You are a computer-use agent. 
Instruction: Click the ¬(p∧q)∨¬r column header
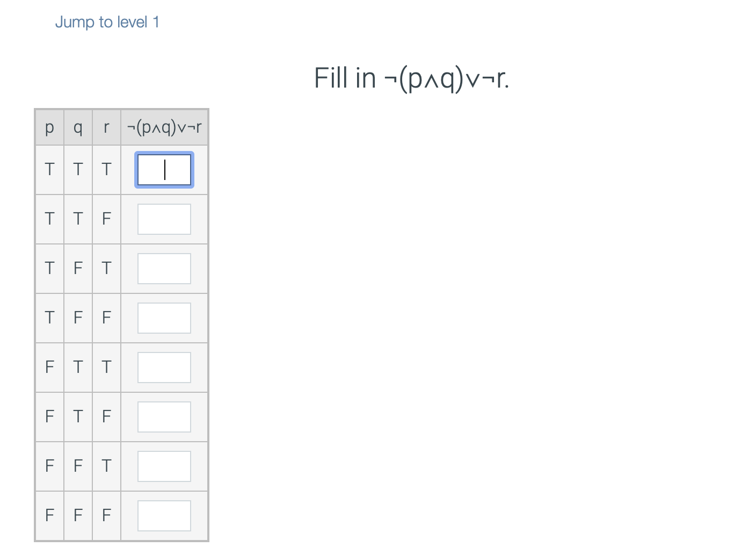tap(164, 127)
